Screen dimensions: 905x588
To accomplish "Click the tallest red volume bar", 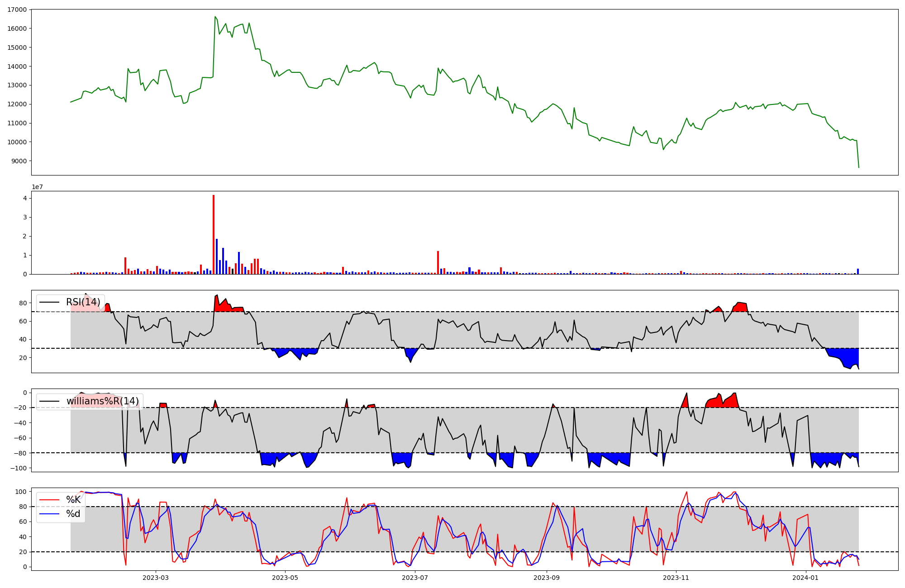I will click(x=214, y=235).
